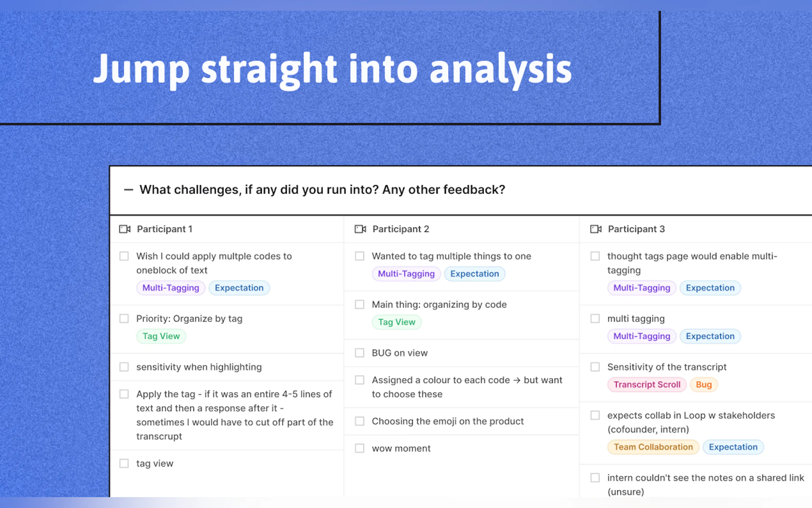Click the 'Choosing the emoji on the product' note
The width and height of the screenshot is (812, 508).
click(448, 421)
